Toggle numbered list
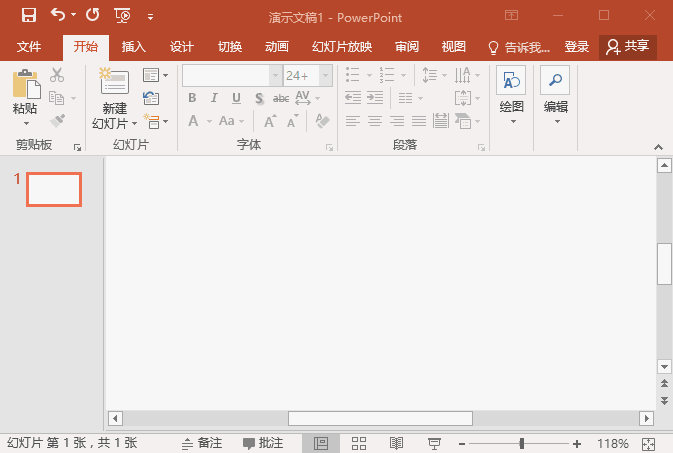The height and width of the screenshot is (453, 673). coord(387,75)
